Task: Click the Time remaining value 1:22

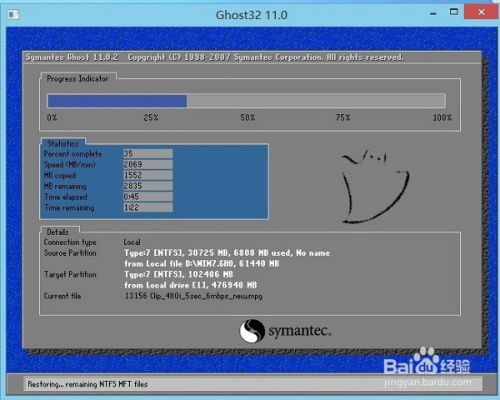Action: (148, 207)
